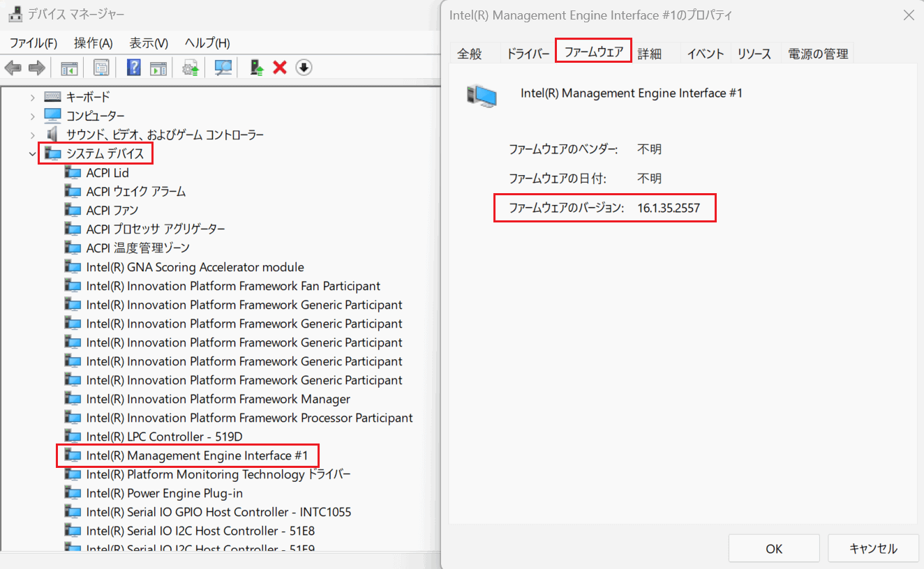924x569 pixels.
Task: Click the システム デバイス folder icon
Action: point(52,153)
